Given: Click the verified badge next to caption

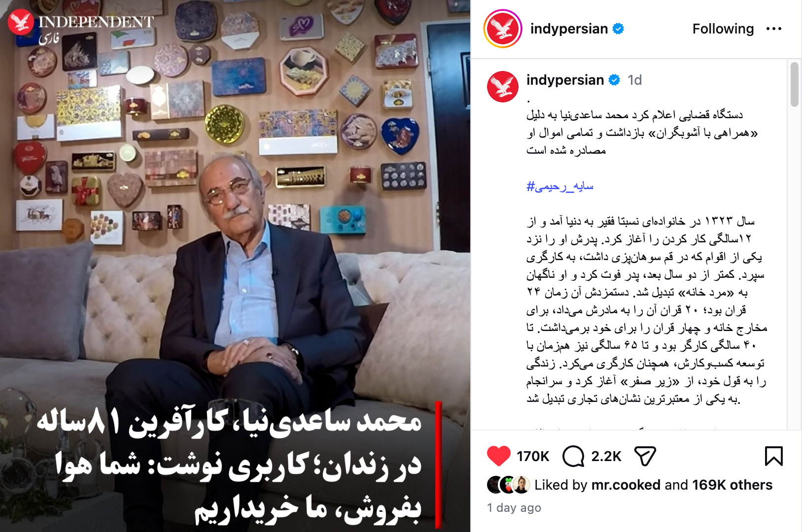Looking at the screenshot, I should coord(614,80).
